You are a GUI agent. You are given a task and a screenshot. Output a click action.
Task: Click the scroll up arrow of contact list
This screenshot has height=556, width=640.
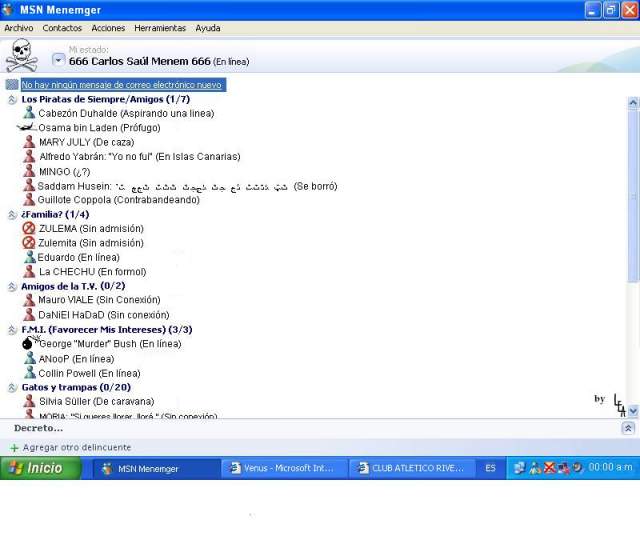coord(633,102)
